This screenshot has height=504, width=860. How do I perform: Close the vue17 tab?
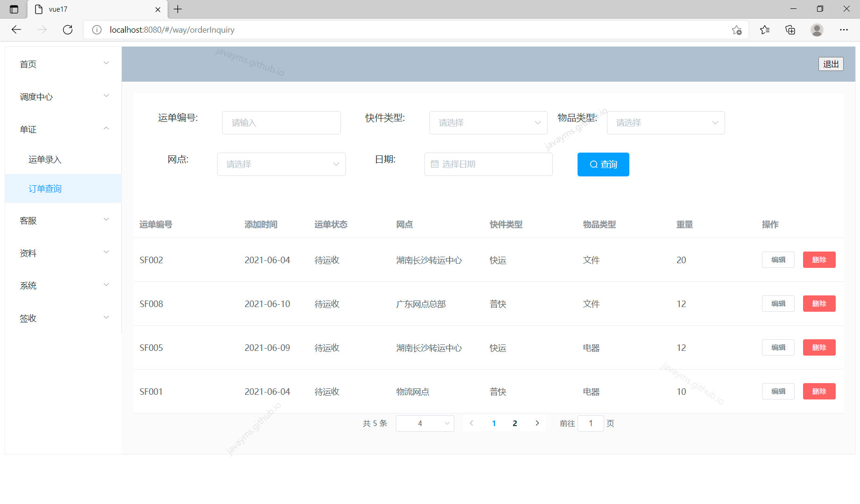(158, 9)
